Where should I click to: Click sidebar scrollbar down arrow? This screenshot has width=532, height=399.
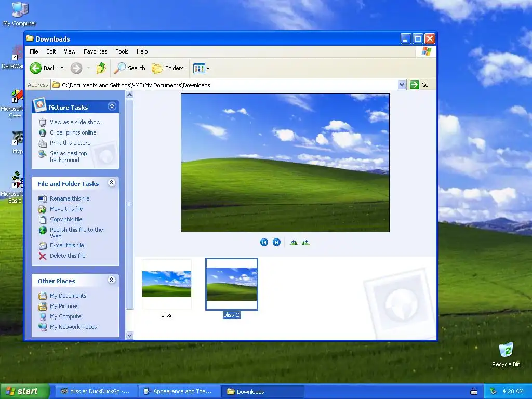tap(129, 336)
